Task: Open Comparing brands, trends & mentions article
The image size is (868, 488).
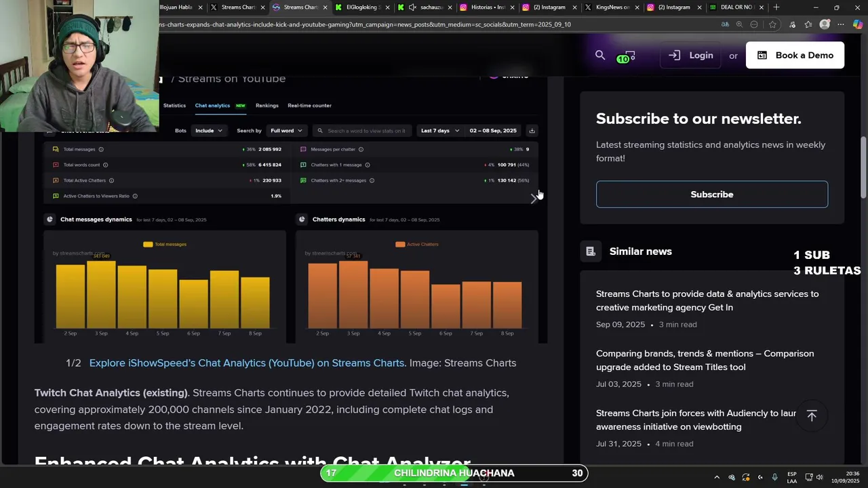Action: (x=705, y=361)
